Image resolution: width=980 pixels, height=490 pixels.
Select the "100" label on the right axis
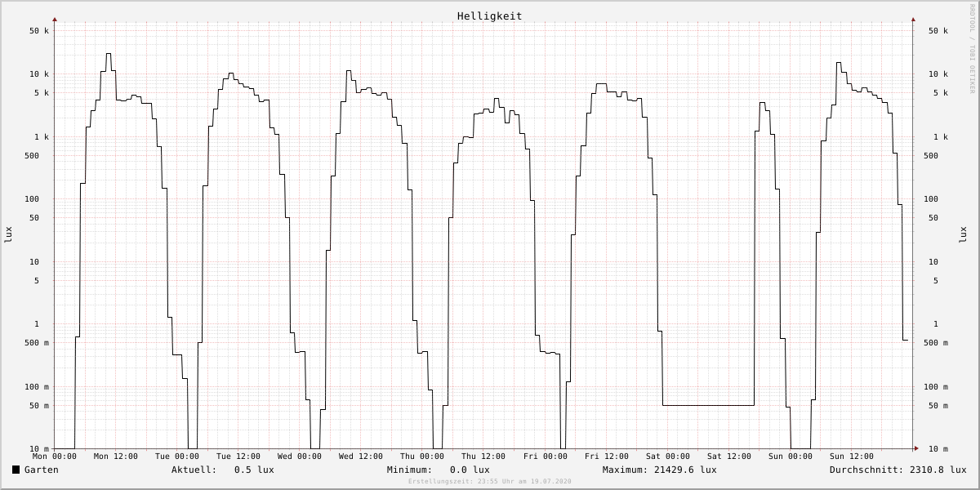(931, 199)
